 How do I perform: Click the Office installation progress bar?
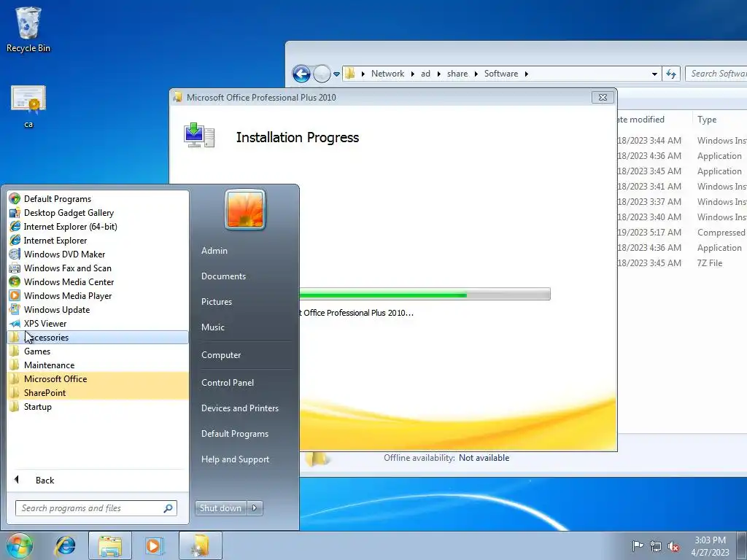(425, 294)
